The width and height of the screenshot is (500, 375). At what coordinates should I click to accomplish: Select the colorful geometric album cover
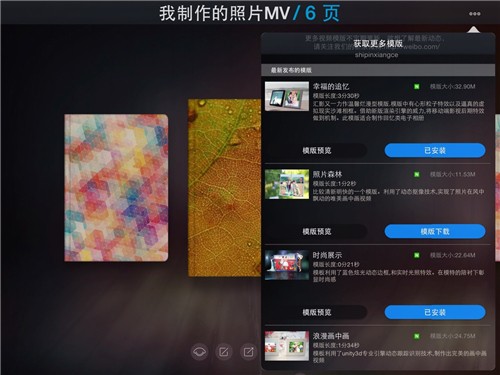click(x=116, y=188)
